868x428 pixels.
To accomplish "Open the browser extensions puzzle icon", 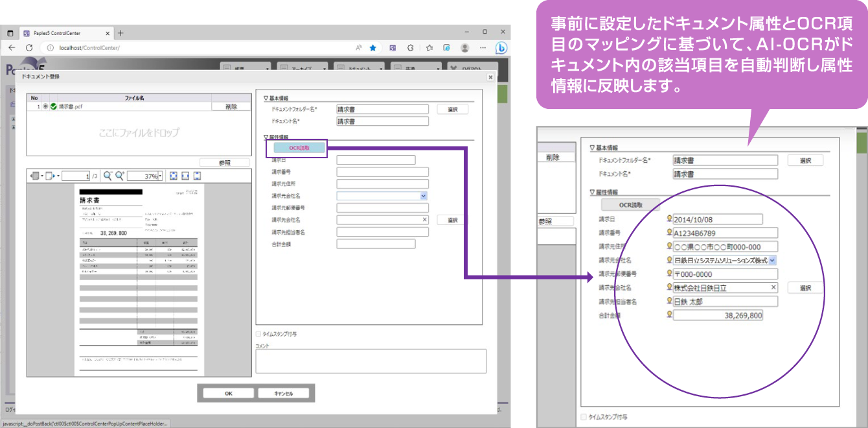I will [x=410, y=48].
